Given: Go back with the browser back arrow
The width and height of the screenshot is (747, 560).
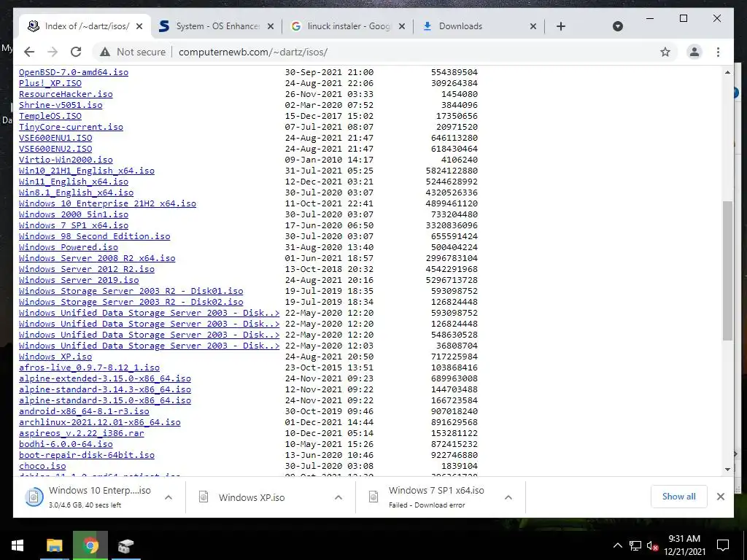Looking at the screenshot, I should [29, 52].
